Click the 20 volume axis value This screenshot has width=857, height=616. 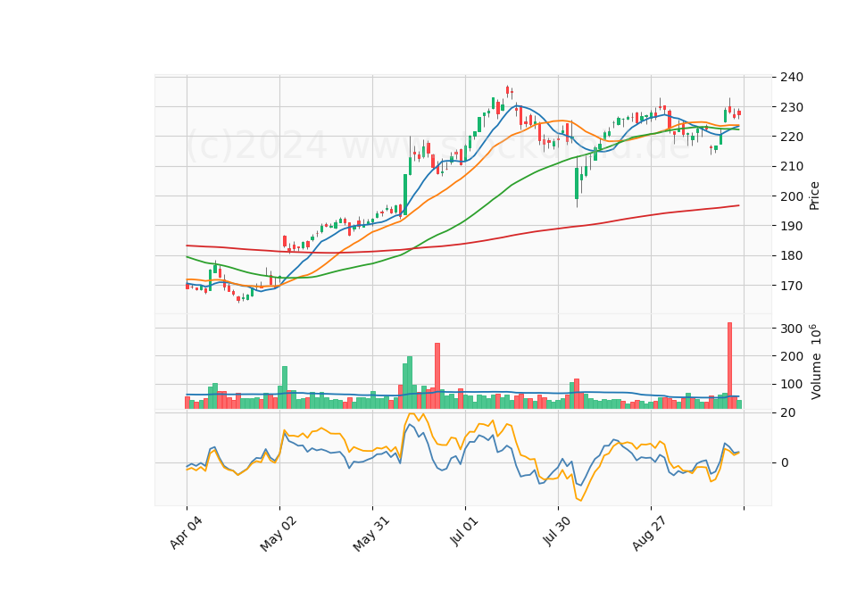pyautogui.click(x=788, y=412)
